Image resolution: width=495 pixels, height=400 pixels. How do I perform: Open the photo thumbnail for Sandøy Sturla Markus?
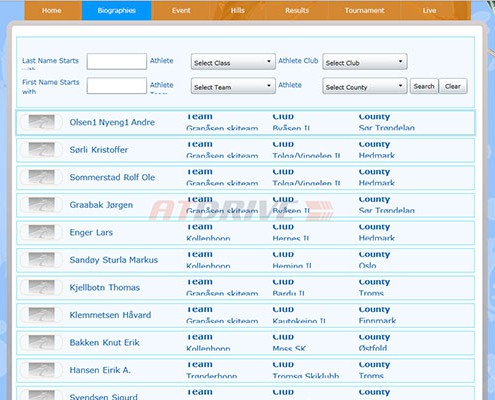[x=41, y=260]
